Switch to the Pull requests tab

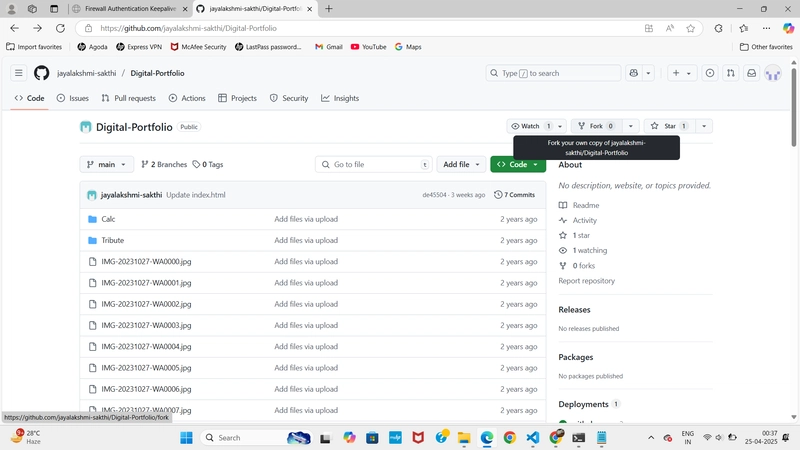[129, 98]
